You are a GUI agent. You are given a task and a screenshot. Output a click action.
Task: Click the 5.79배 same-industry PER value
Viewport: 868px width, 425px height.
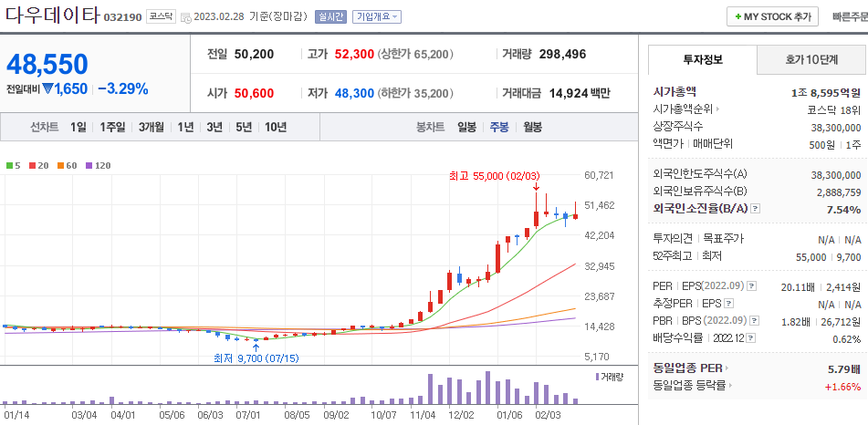(845, 368)
